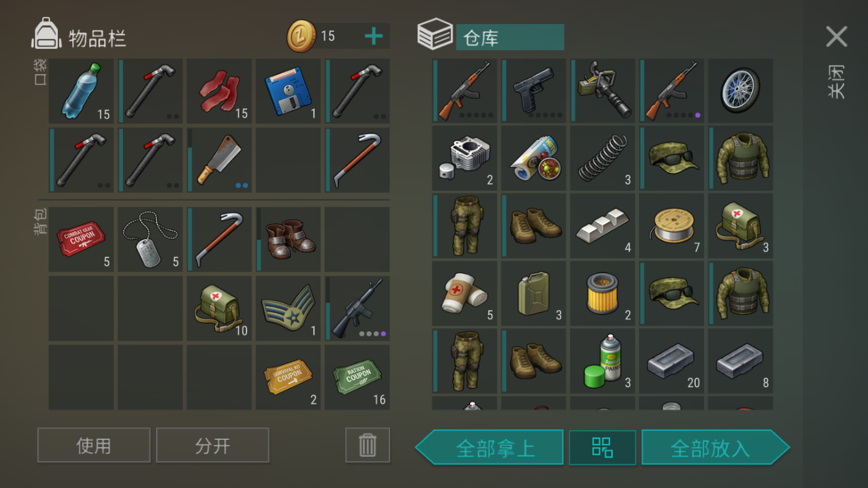Image resolution: width=868 pixels, height=488 pixels.
Task: Select the dog tags item in backpack
Action: click(150, 239)
